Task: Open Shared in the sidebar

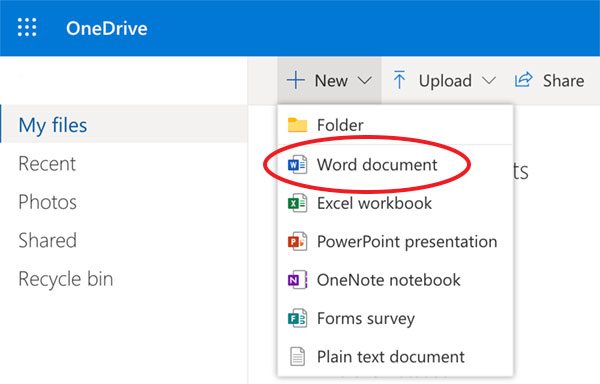Action: click(47, 240)
